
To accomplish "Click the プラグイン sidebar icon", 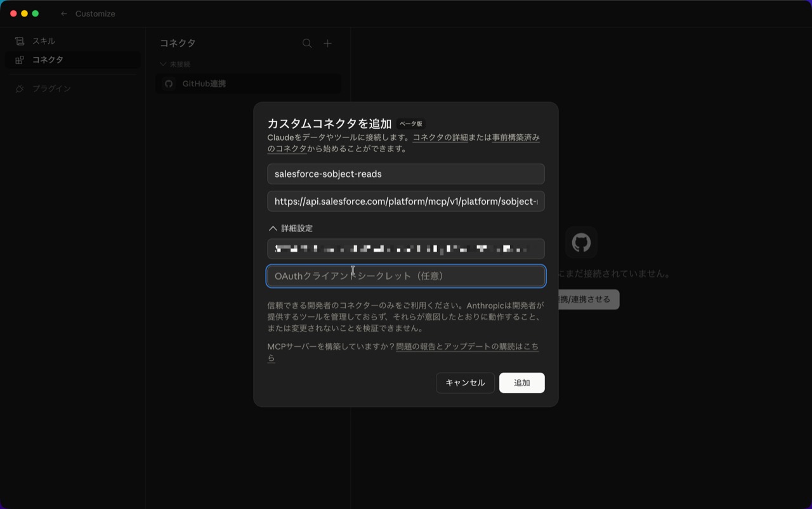I will pyautogui.click(x=20, y=89).
